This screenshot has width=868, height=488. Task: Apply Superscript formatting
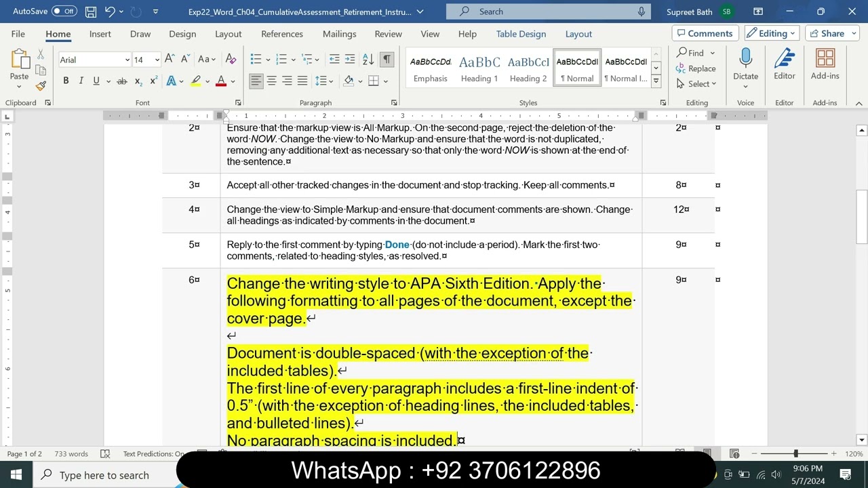coord(153,81)
